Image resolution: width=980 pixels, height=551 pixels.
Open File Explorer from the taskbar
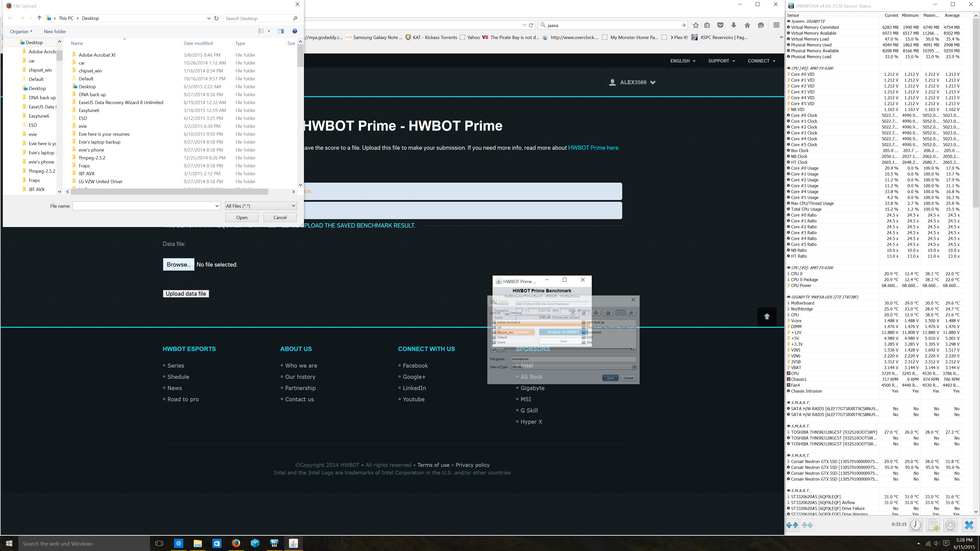point(198,543)
